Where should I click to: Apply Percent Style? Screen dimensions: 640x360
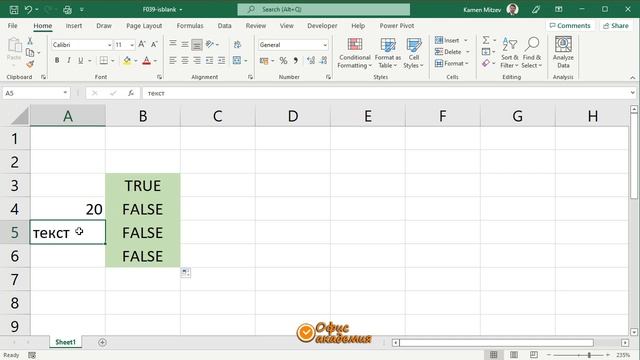tap(283, 61)
